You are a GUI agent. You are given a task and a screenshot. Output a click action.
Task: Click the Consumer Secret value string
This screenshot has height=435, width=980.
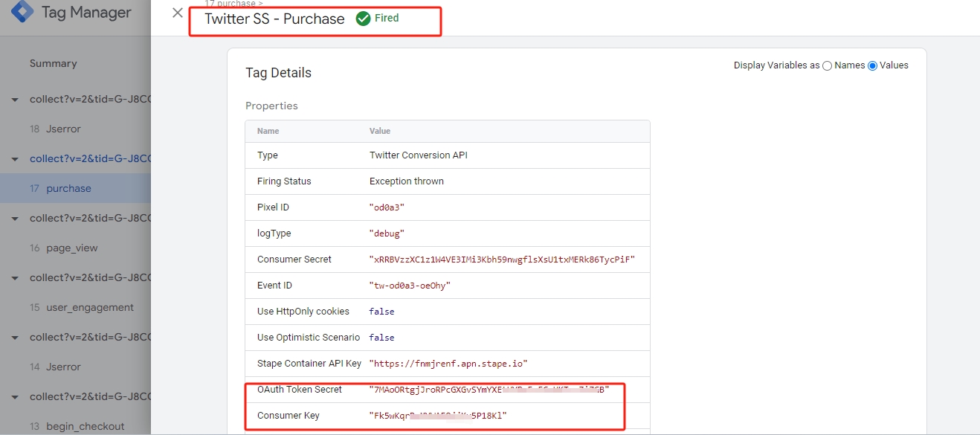coord(502,260)
